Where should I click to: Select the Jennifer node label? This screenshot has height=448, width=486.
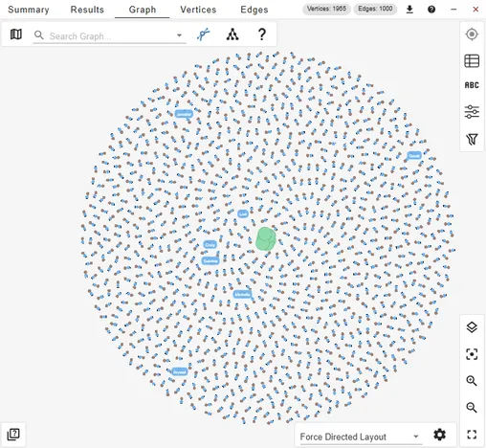point(184,114)
